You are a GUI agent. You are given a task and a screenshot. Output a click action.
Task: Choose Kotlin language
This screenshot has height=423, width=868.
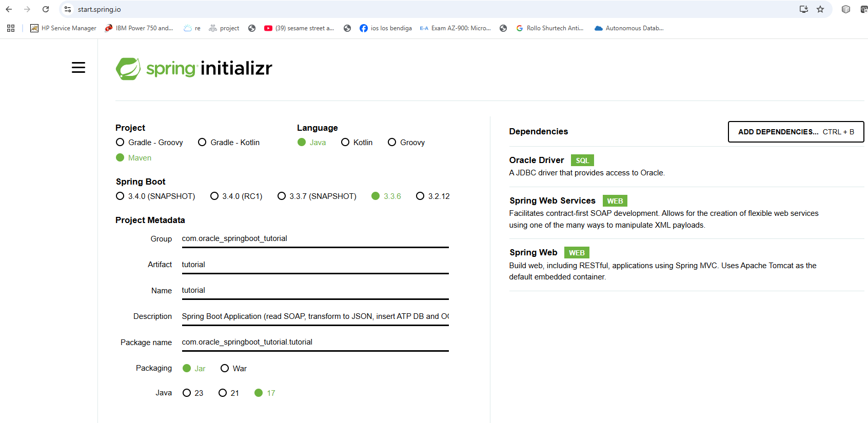pos(357,143)
